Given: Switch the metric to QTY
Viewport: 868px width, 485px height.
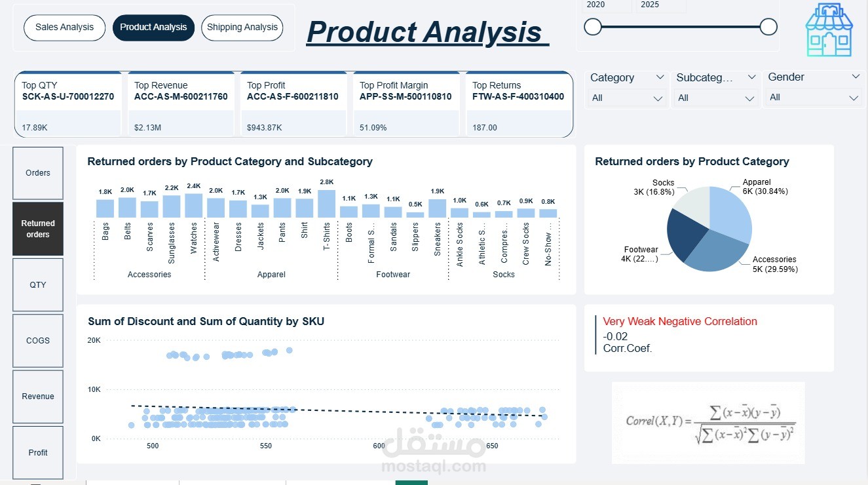Looking at the screenshot, I should [37, 284].
